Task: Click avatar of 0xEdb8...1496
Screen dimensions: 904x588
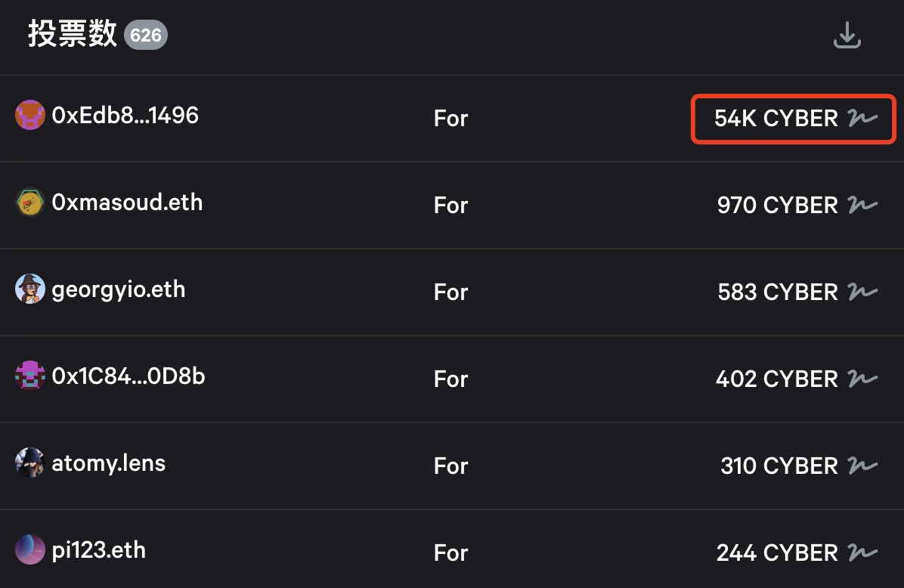Action: click(30, 116)
